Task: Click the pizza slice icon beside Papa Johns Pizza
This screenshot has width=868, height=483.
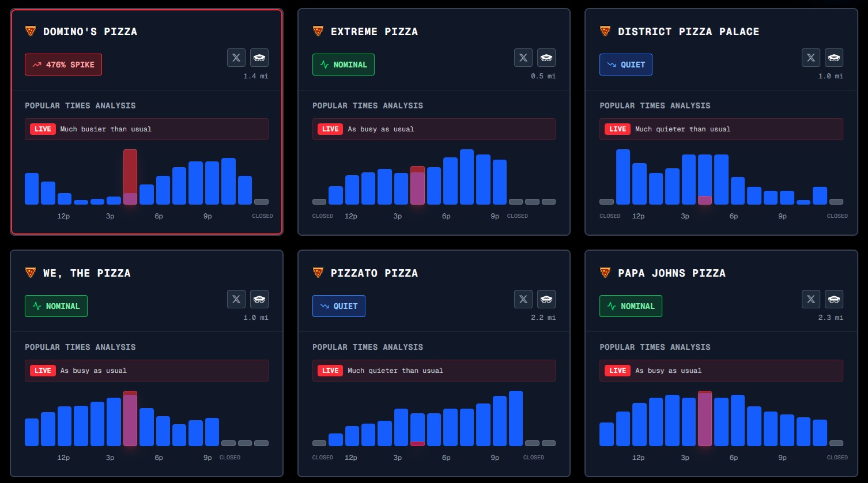Action: pos(605,273)
